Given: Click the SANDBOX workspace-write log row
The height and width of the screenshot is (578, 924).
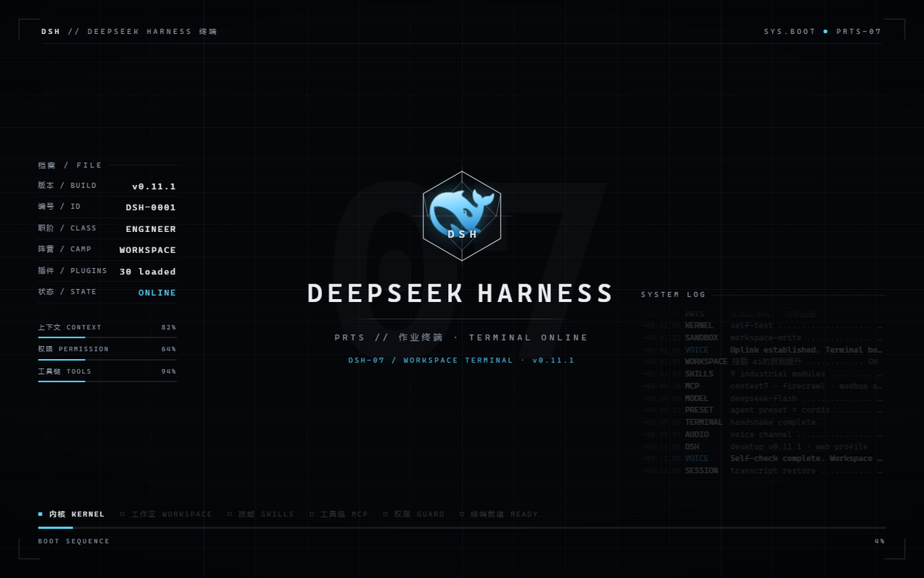Looking at the screenshot, I should [762, 338].
